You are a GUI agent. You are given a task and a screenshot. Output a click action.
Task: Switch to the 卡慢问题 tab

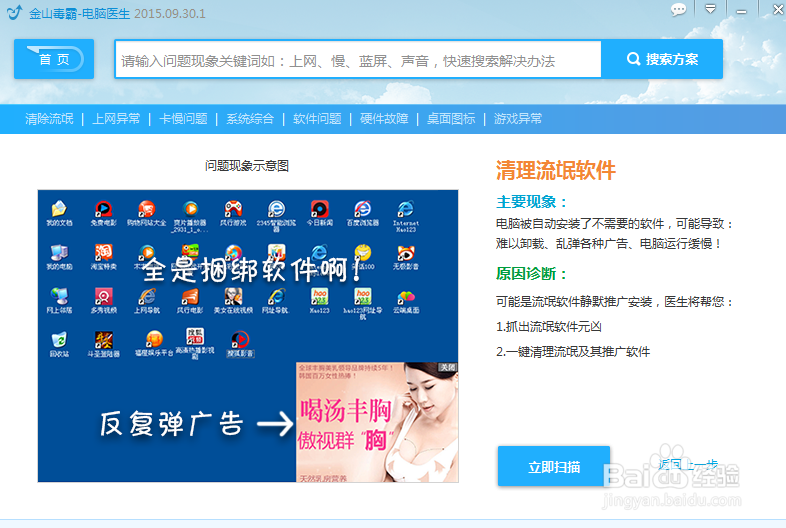[x=183, y=119]
